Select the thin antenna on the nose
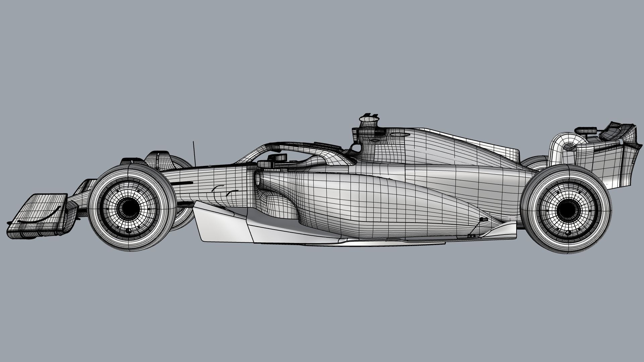 [194, 153]
